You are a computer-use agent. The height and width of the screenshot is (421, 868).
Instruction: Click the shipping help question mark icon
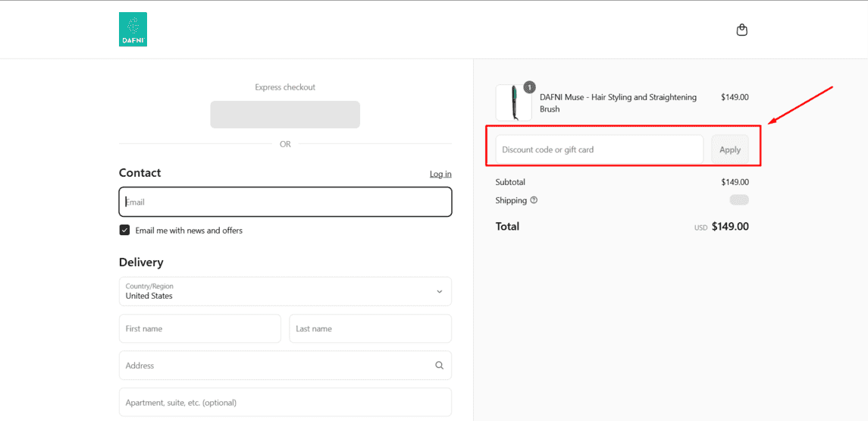(534, 200)
